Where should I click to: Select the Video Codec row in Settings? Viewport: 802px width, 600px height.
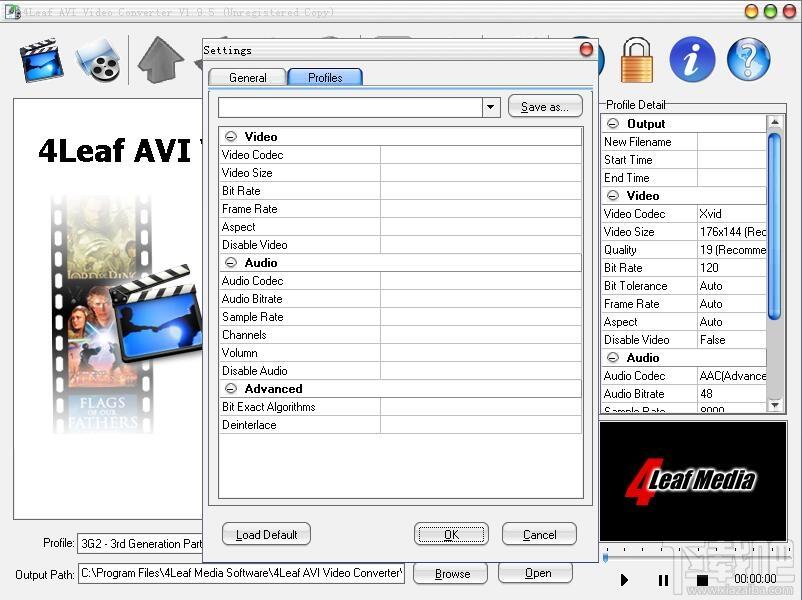coord(400,154)
